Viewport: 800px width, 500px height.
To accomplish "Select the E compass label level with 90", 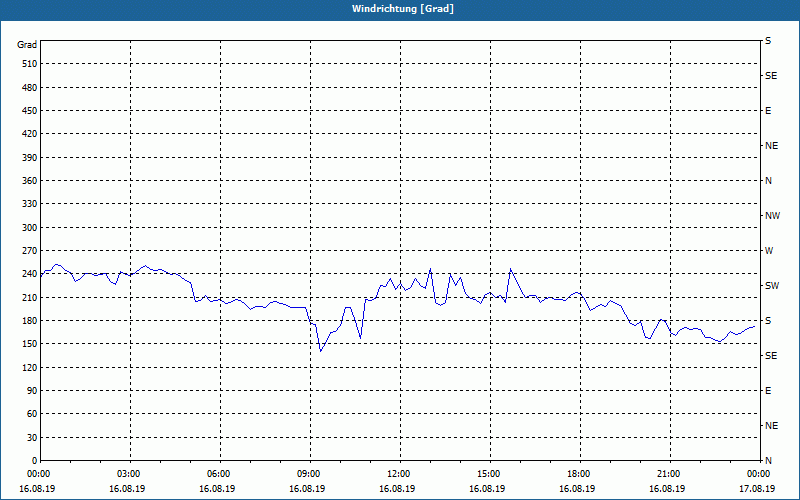I will point(768,391).
